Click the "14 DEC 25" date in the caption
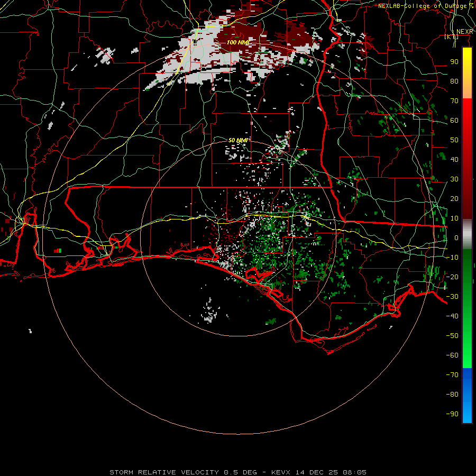The height and width of the screenshot is (476, 476). [316, 472]
